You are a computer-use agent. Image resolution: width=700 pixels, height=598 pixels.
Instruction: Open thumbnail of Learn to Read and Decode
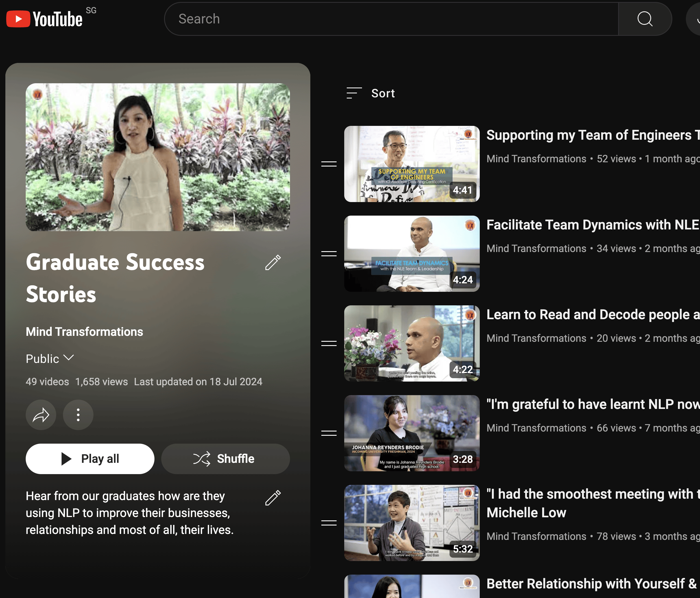[x=412, y=343]
